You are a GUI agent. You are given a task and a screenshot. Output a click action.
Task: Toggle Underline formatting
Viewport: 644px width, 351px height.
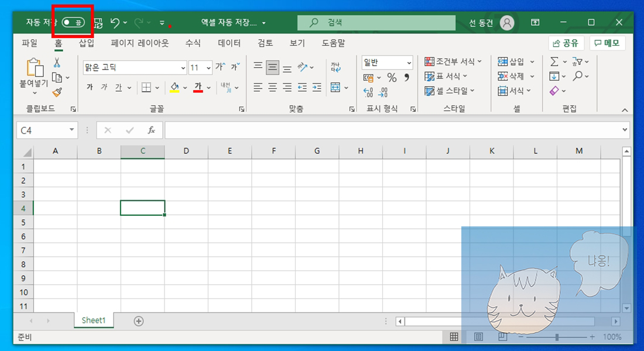(x=118, y=87)
